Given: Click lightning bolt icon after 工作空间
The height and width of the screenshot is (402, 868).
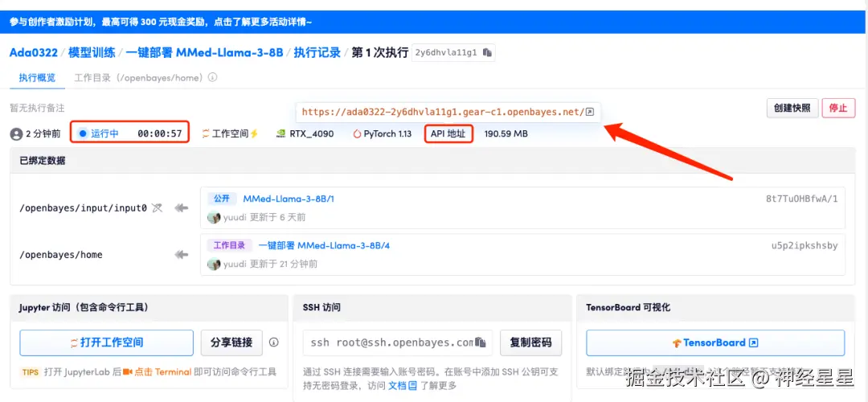Looking at the screenshot, I should pyautogui.click(x=255, y=133).
